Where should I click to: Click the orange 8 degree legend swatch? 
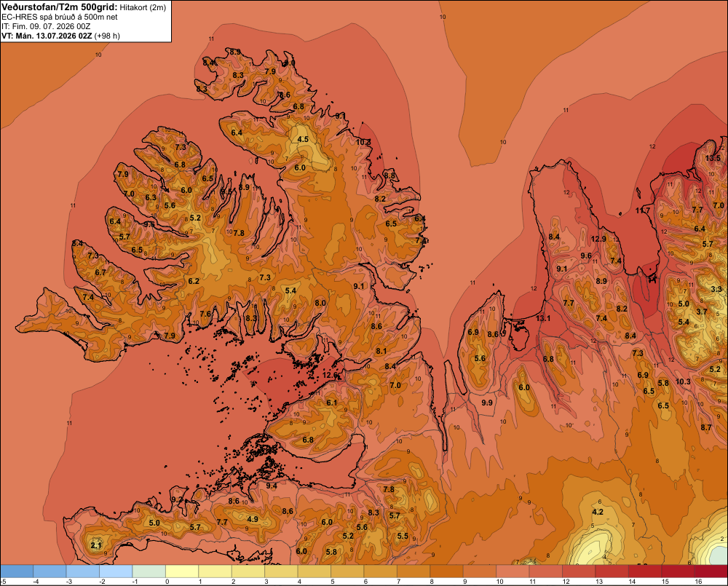click(447, 571)
